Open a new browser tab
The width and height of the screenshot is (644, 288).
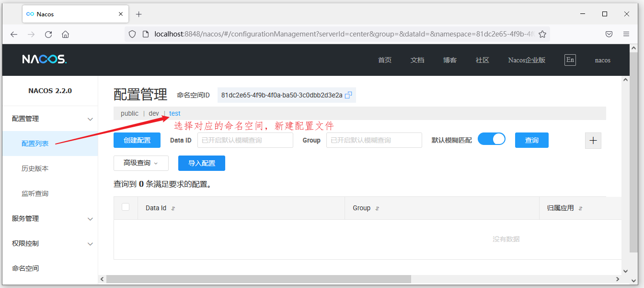point(139,14)
